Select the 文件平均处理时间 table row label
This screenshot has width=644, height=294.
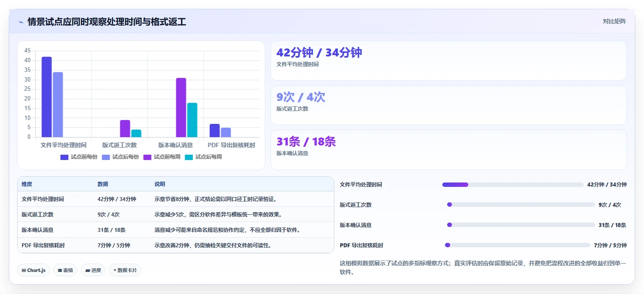(43, 199)
